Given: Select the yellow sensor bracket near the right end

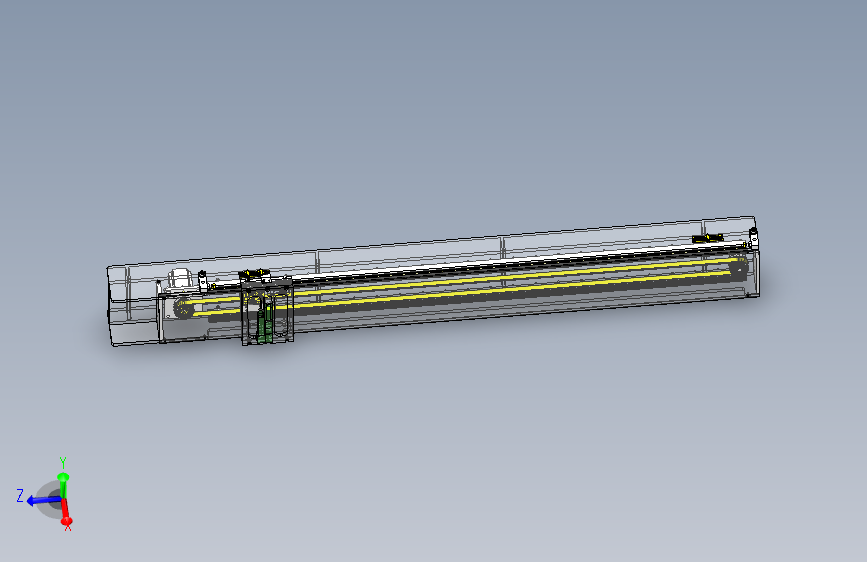Looking at the screenshot, I should point(708,238).
